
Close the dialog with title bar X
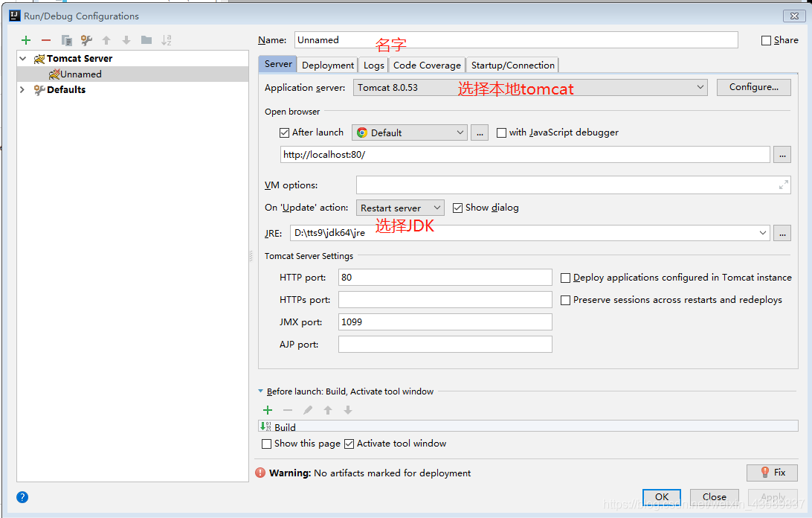click(794, 16)
